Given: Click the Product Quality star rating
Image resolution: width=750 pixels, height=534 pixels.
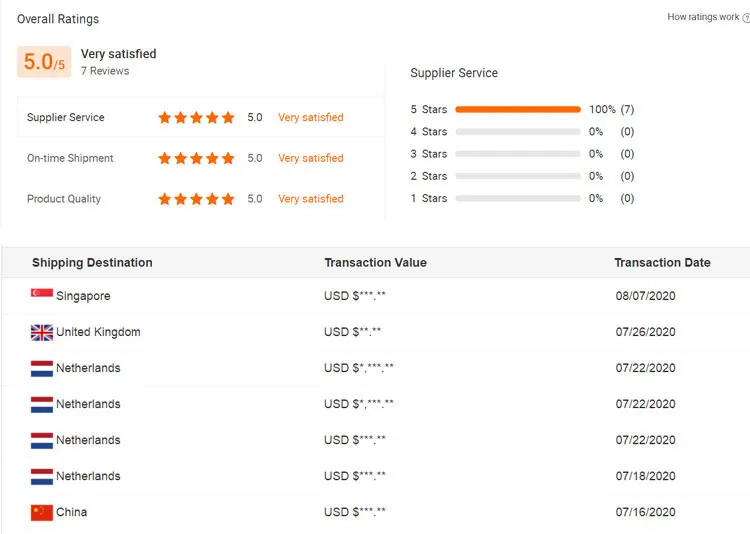Looking at the screenshot, I should click(x=196, y=199).
